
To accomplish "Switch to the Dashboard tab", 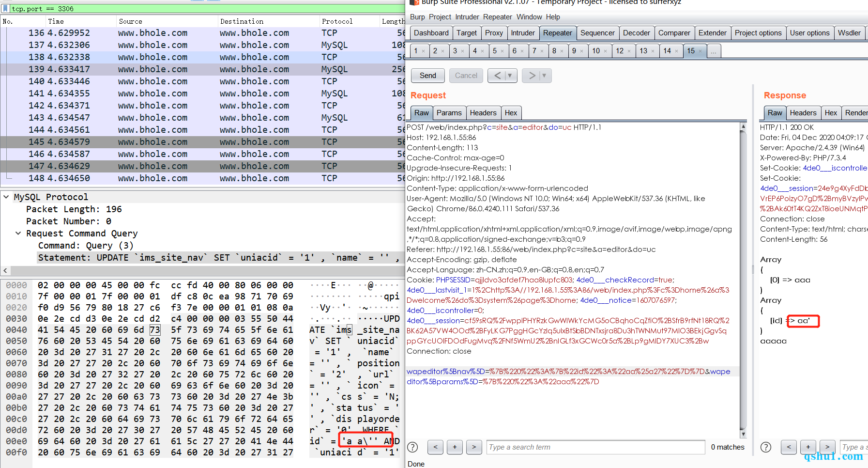I will (431, 33).
